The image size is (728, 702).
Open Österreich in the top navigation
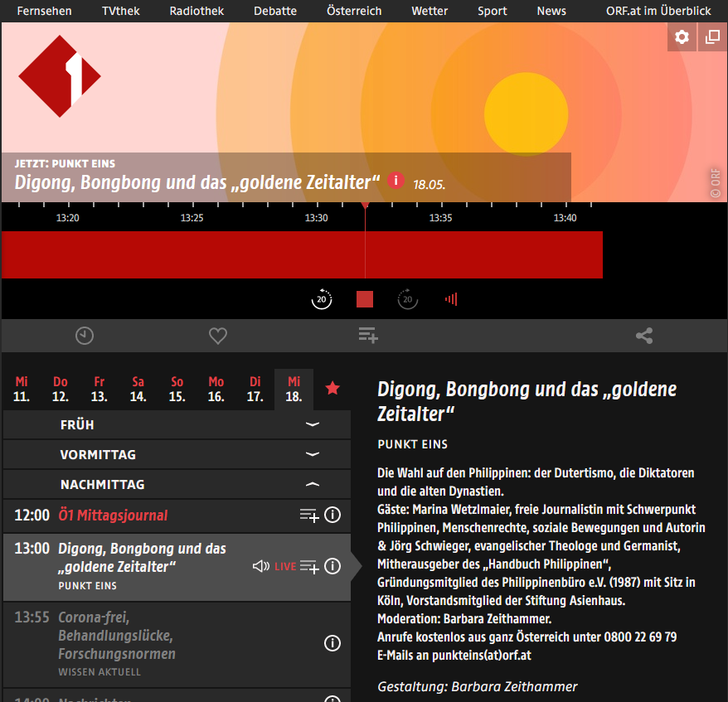(x=354, y=11)
